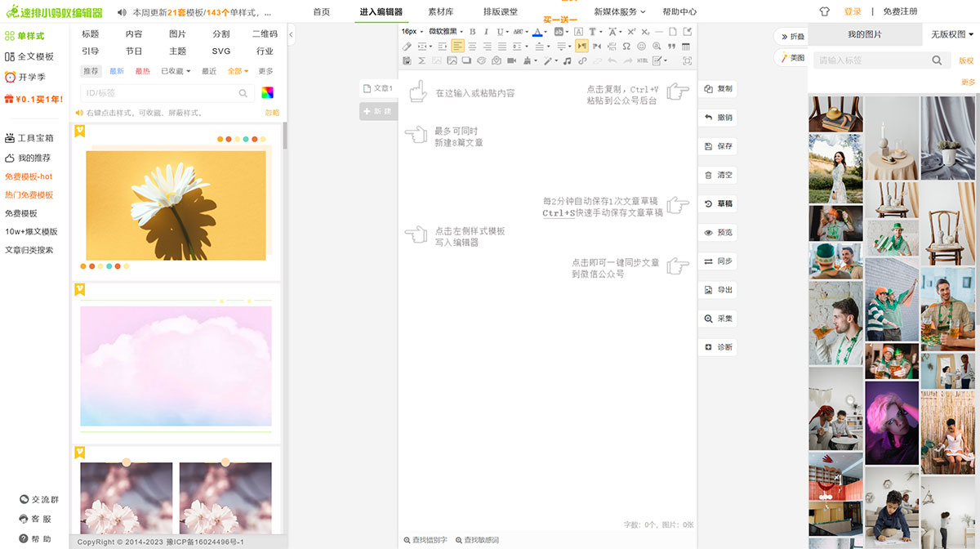The height and width of the screenshot is (549, 980).
Task: Insert a special character with the Ω icon
Action: point(625,47)
